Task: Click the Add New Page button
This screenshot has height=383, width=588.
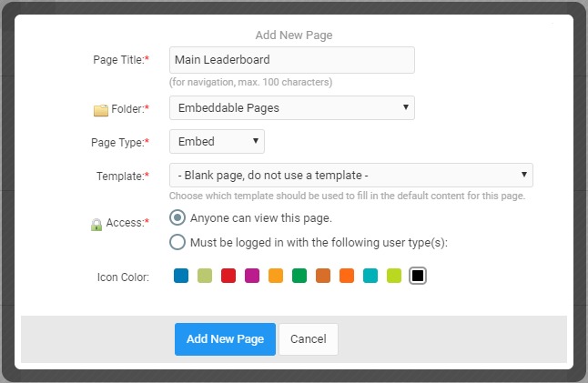Action: (x=225, y=339)
